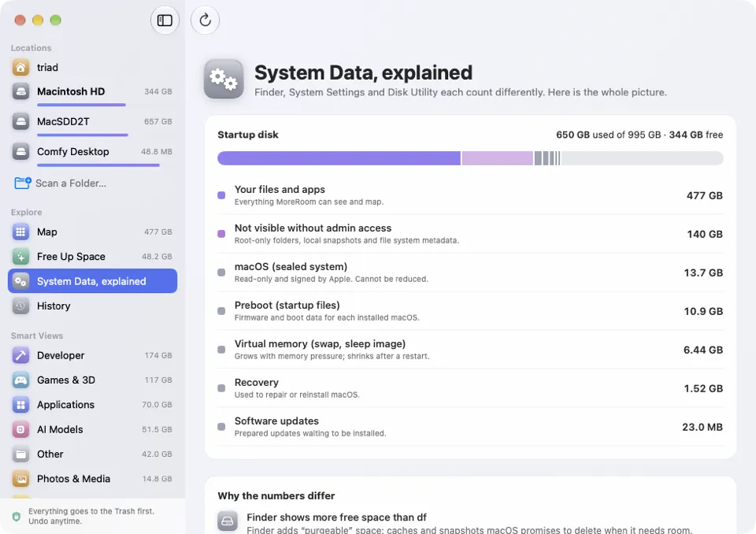The width and height of the screenshot is (756, 534).
Task: Click the Virtual memory (swap, sleep image) title
Action: pos(320,344)
